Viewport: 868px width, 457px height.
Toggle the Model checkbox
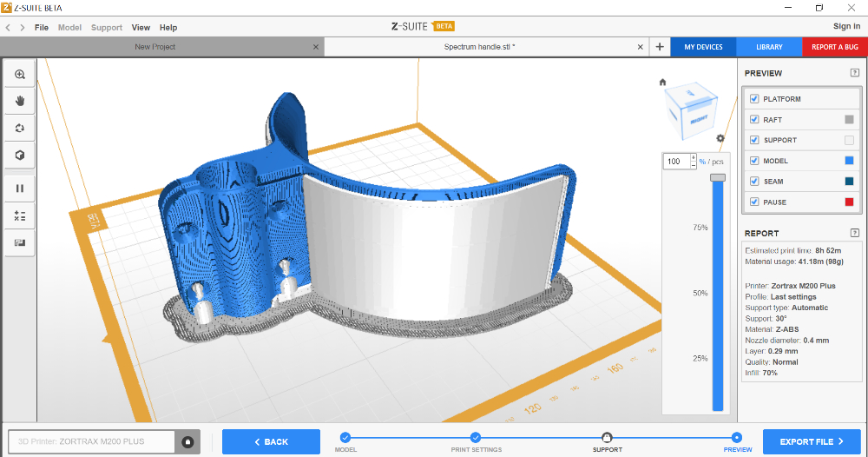click(754, 161)
